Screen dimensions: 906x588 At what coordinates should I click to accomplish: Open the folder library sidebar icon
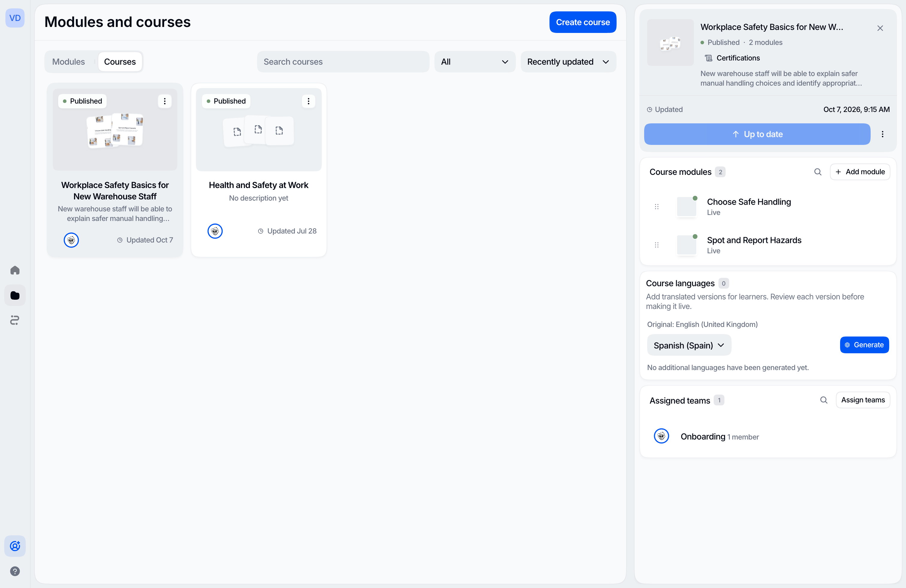click(x=15, y=295)
